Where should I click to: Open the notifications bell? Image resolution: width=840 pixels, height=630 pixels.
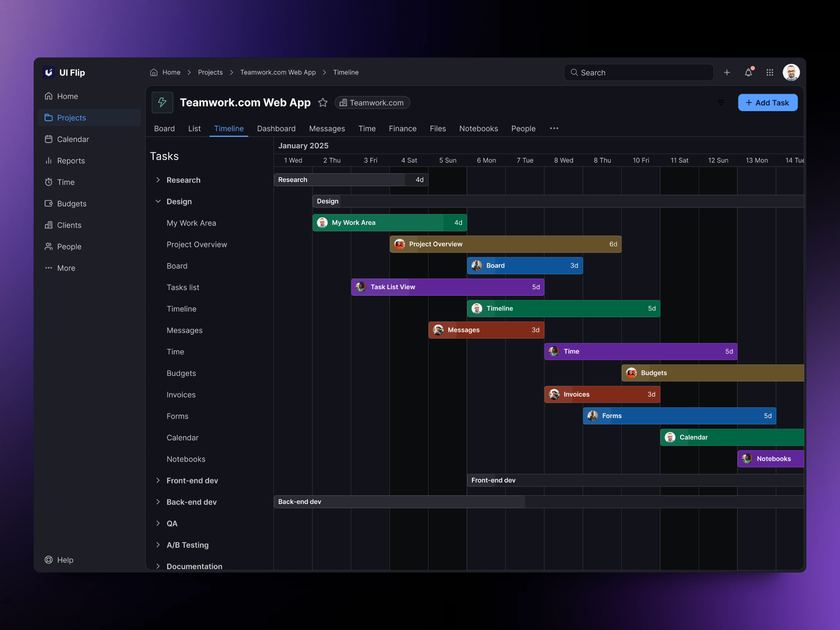pyautogui.click(x=749, y=73)
